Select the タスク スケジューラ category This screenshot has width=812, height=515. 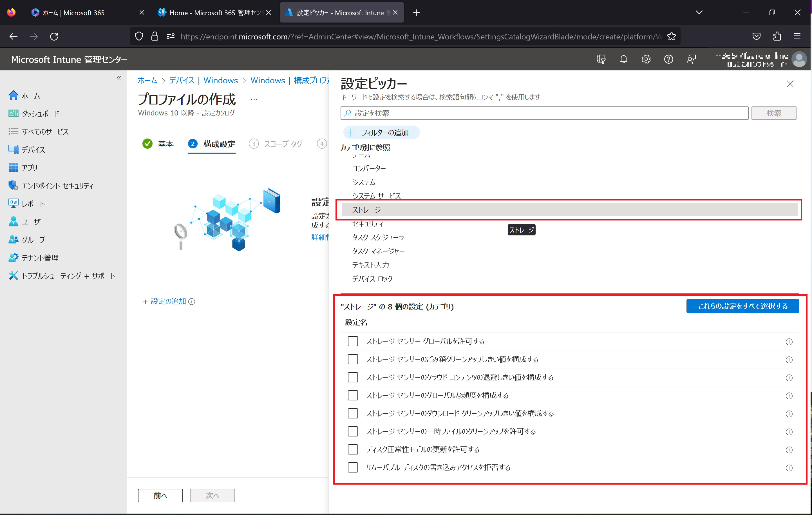point(378,237)
